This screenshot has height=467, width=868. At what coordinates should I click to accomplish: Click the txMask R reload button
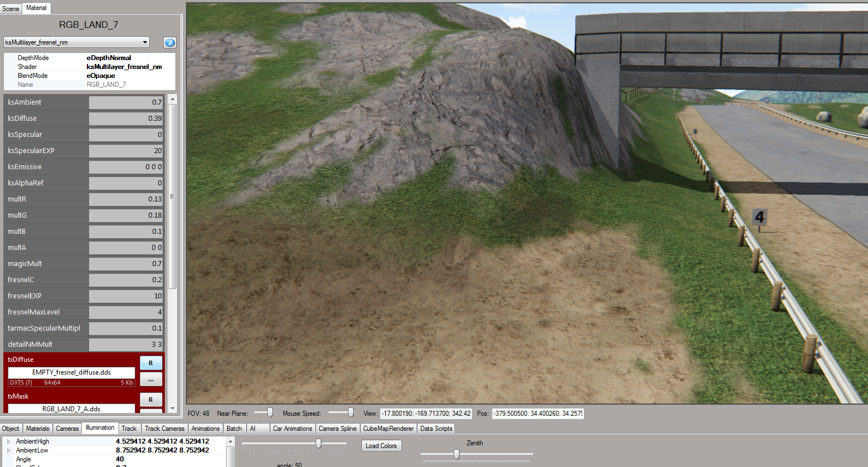coord(151,400)
